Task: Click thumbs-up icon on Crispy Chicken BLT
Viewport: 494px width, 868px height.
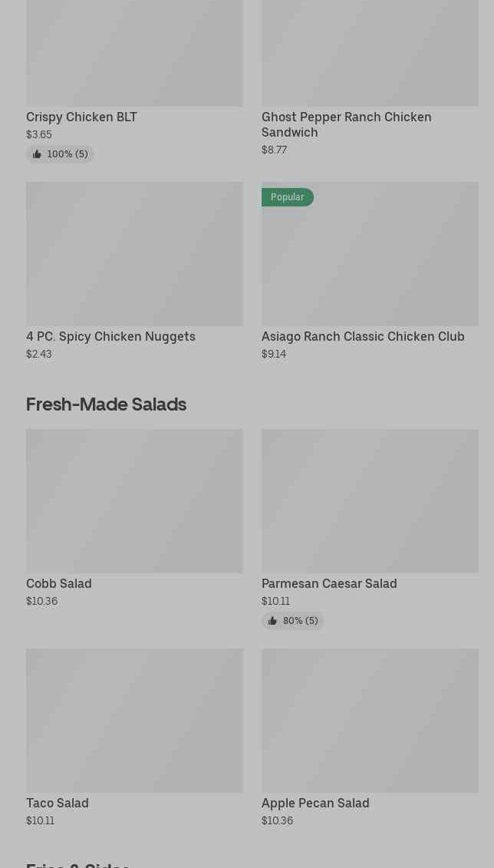Action: (37, 154)
